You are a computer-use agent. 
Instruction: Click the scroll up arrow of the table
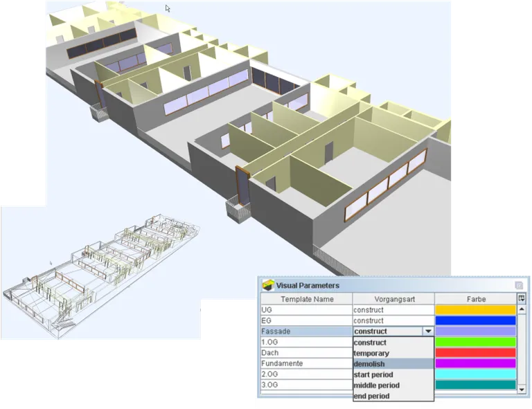tap(522, 310)
